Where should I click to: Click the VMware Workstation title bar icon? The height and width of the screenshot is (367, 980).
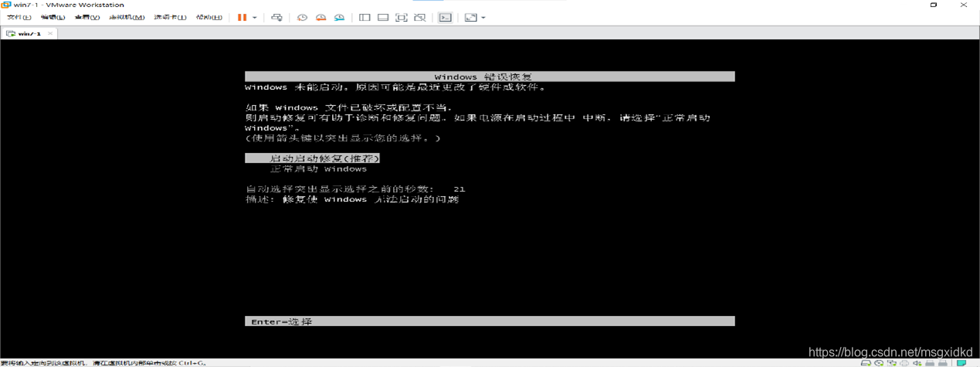click(x=6, y=5)
